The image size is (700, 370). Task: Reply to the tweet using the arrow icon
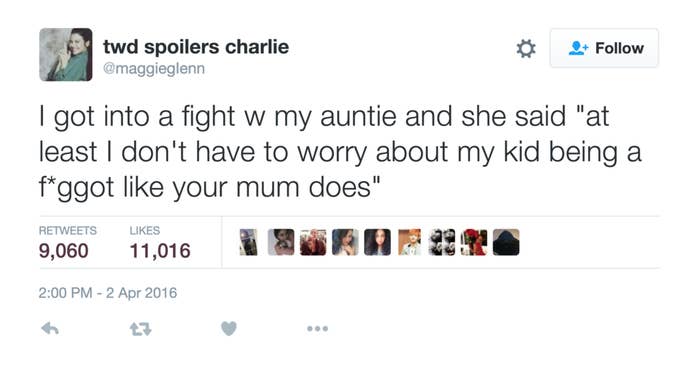[x=50, y=329]
